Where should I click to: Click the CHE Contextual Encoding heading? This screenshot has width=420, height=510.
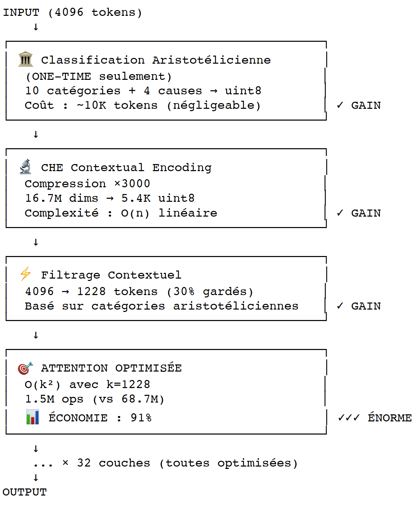[126, 167]
